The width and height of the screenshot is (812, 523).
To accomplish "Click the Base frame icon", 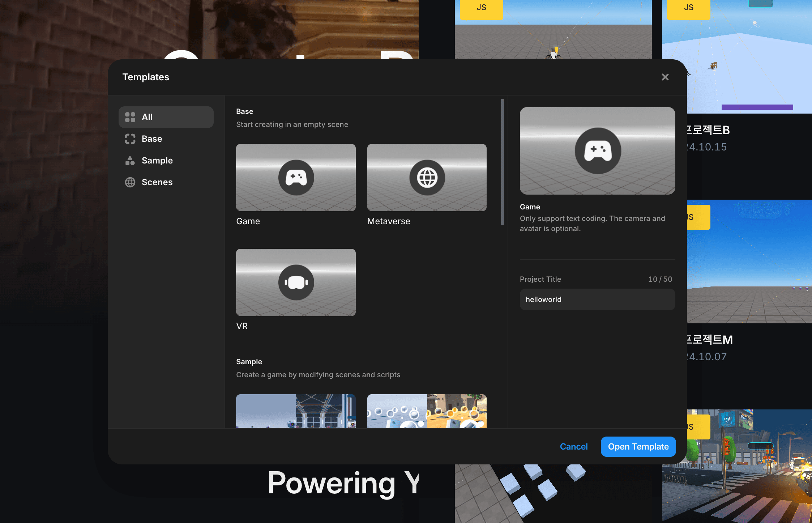I will tap(130, 139).
